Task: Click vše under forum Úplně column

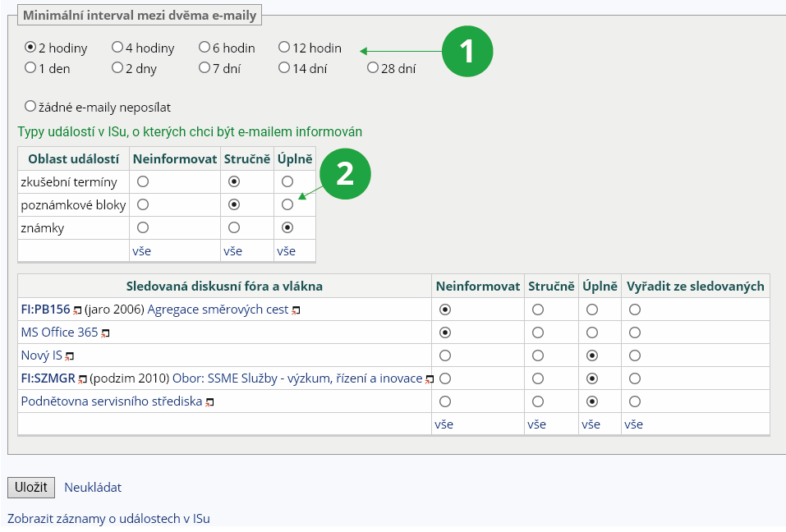Action: click(591, 424)
